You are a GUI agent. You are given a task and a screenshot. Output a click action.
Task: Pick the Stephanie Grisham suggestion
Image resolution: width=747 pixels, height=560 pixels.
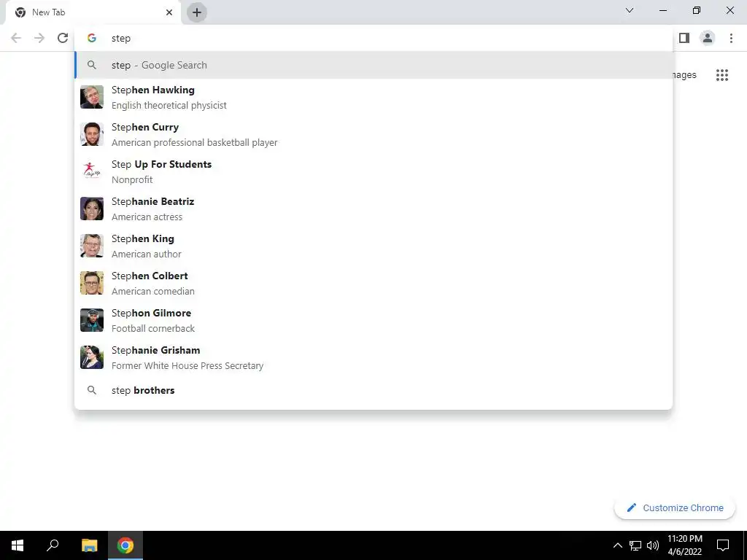click(373, 357)
